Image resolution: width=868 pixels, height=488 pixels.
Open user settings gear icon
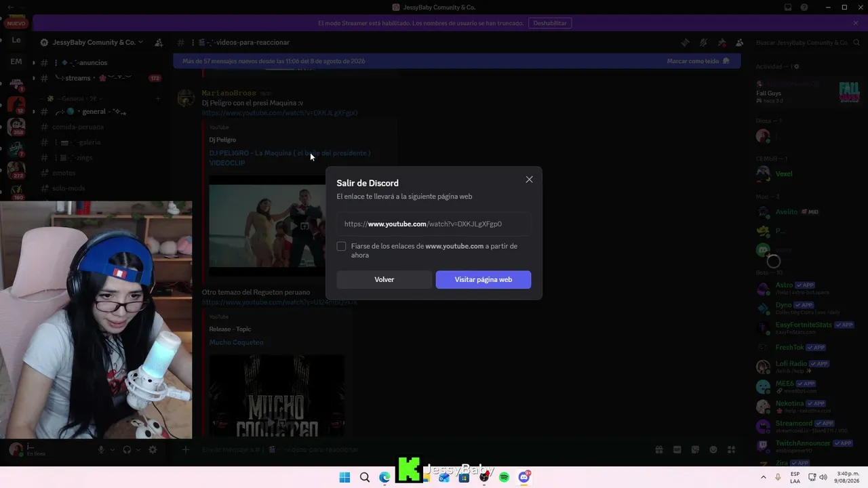point(153,449)
